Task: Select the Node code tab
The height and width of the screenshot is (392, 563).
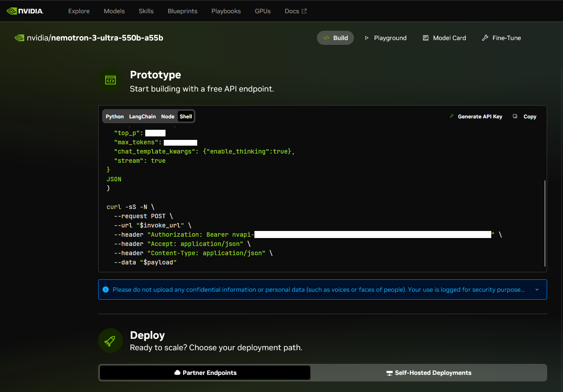Action: [168, 117]
